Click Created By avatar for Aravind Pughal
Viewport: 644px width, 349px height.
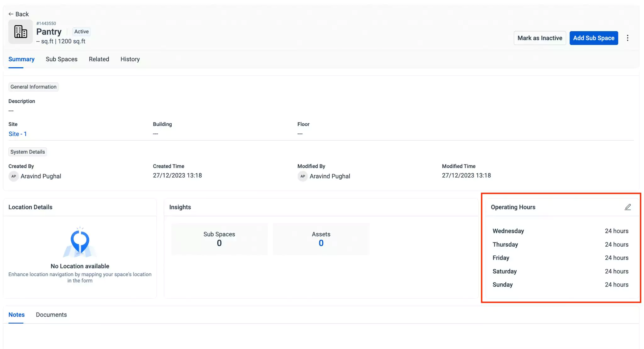click(14, 176)
